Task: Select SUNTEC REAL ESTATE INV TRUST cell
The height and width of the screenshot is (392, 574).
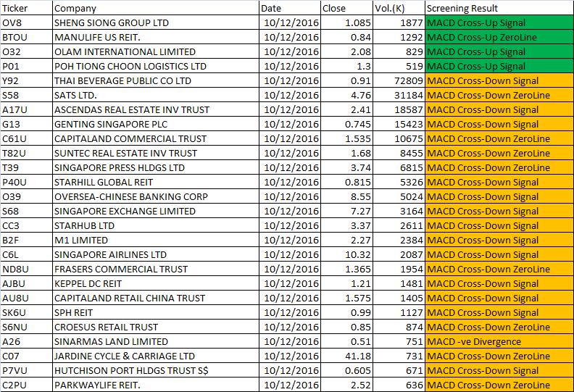Action: point(156,153)
